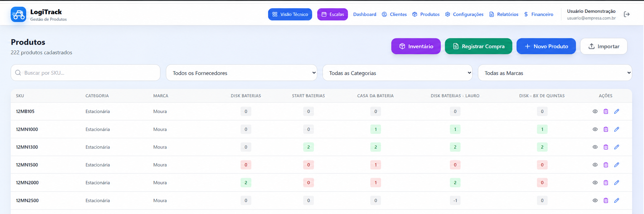Click green Disk Baterias badge for 12MN2000
Screen dimensions: 644x214
(x=246, y=183)
